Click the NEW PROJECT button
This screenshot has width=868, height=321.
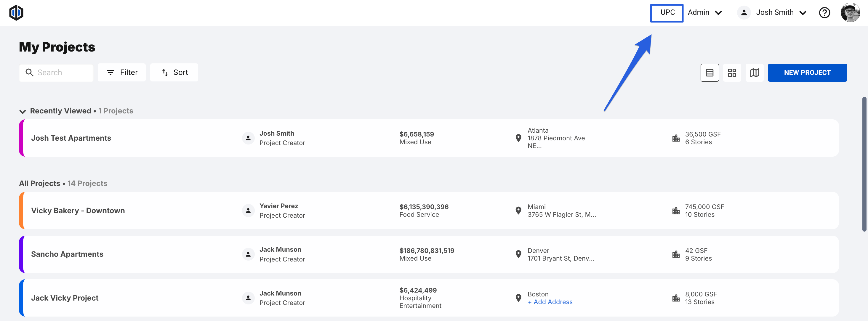pos(807,73)
